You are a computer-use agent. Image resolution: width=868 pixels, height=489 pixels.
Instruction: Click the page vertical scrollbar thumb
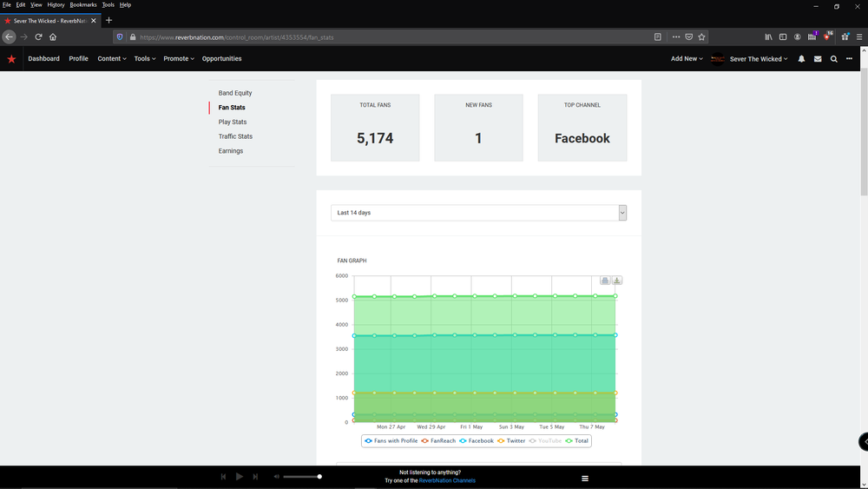coord(864,132)
